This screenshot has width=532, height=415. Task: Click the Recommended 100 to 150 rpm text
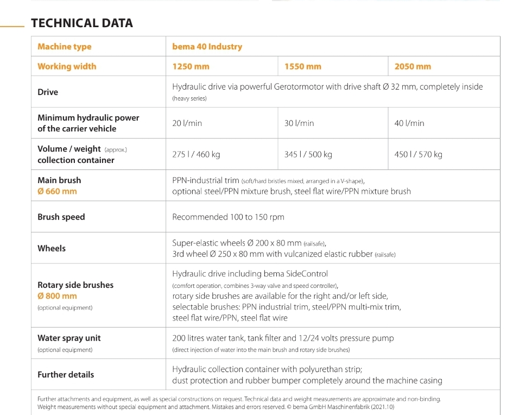(228, 217)
